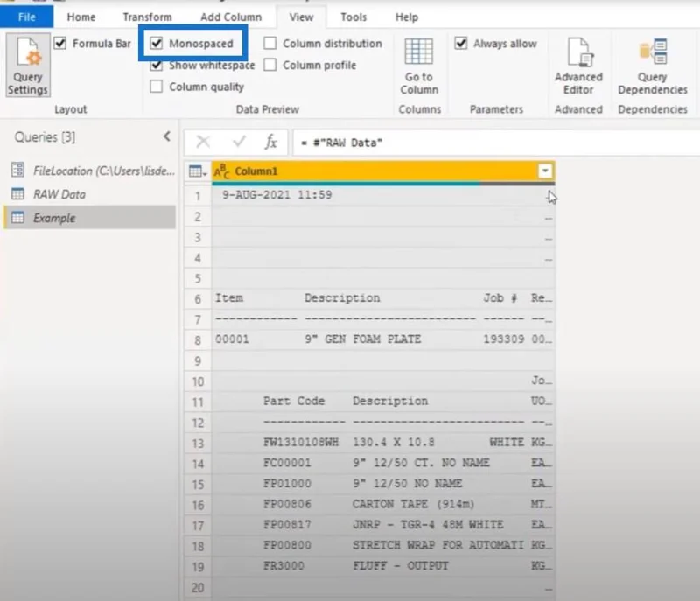Select row 8 number header

pyautogui.click(x=198, y=340)
